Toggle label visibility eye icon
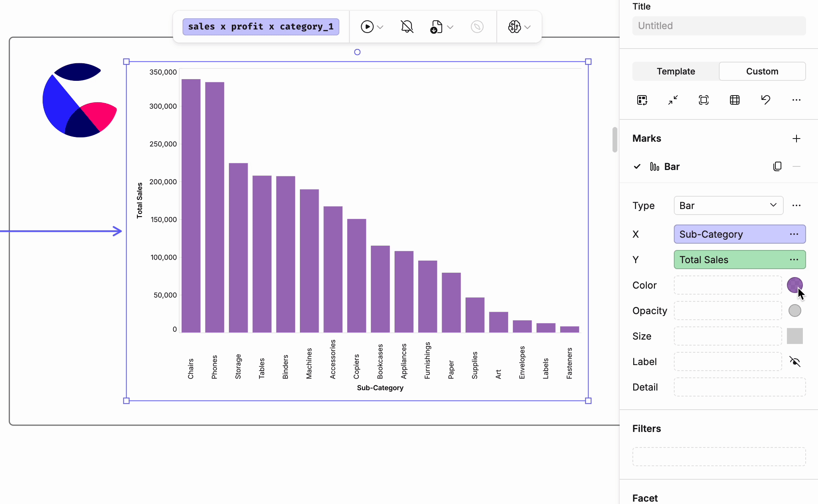The height and width of the screenshot is (504, 818). click(795, 361)
